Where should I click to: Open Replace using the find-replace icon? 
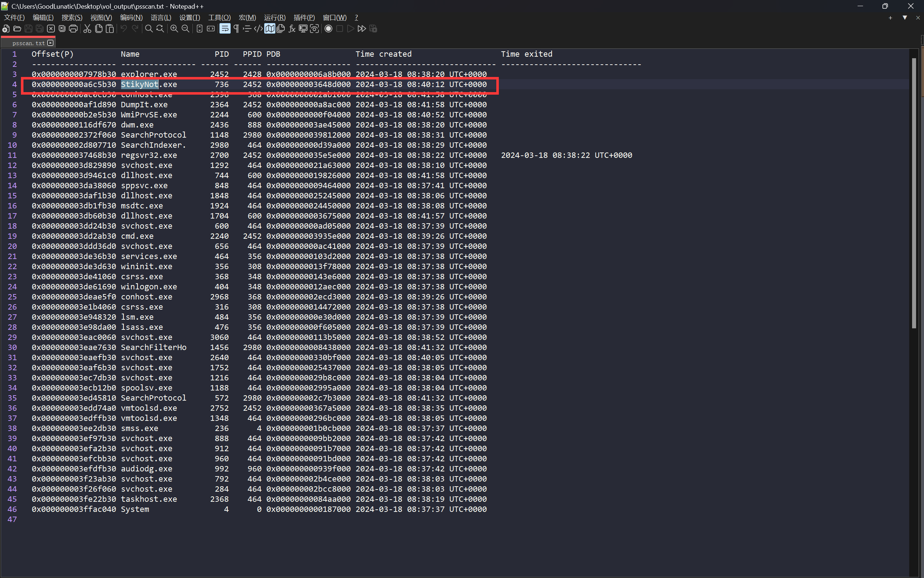click(160, 29)
